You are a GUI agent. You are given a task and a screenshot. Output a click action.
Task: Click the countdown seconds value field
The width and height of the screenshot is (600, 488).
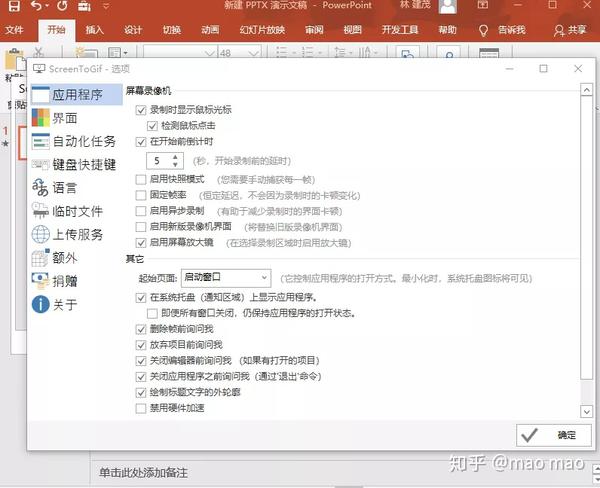159,161
